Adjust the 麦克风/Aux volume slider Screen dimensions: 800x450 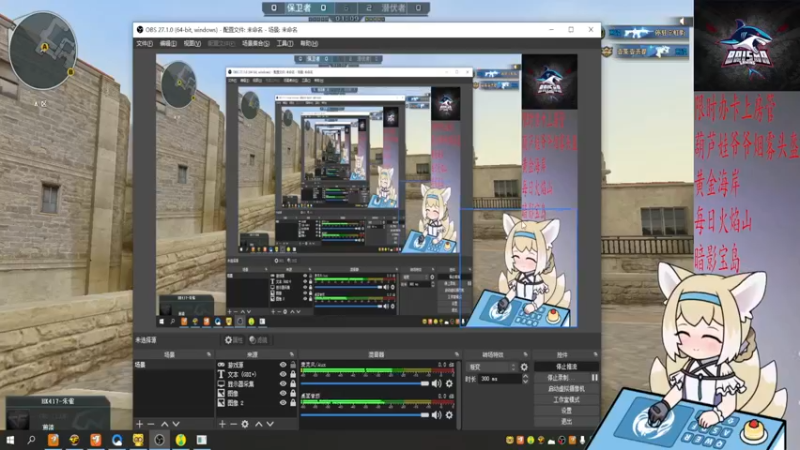click(365, 383)
